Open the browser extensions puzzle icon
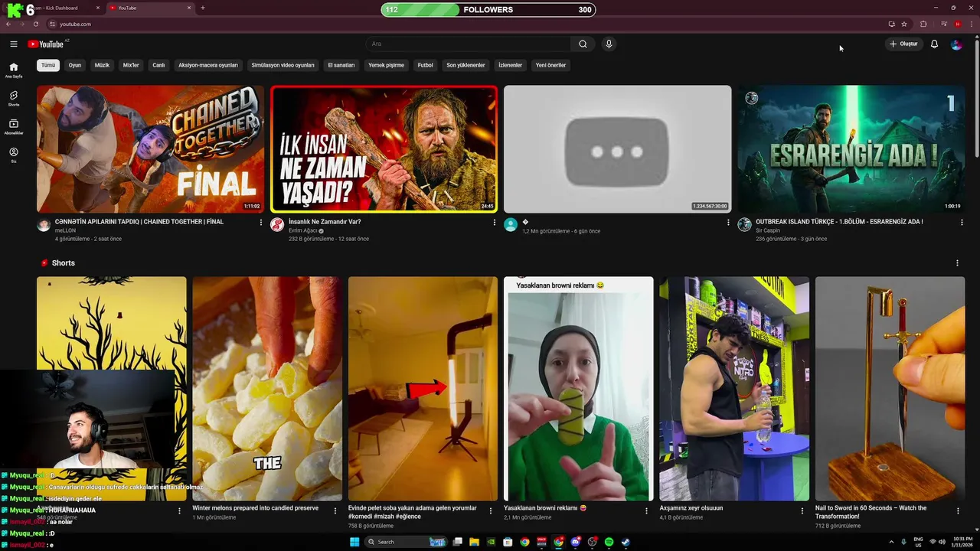This screenshot has width=980, height=551. click(x=923, y=24)
